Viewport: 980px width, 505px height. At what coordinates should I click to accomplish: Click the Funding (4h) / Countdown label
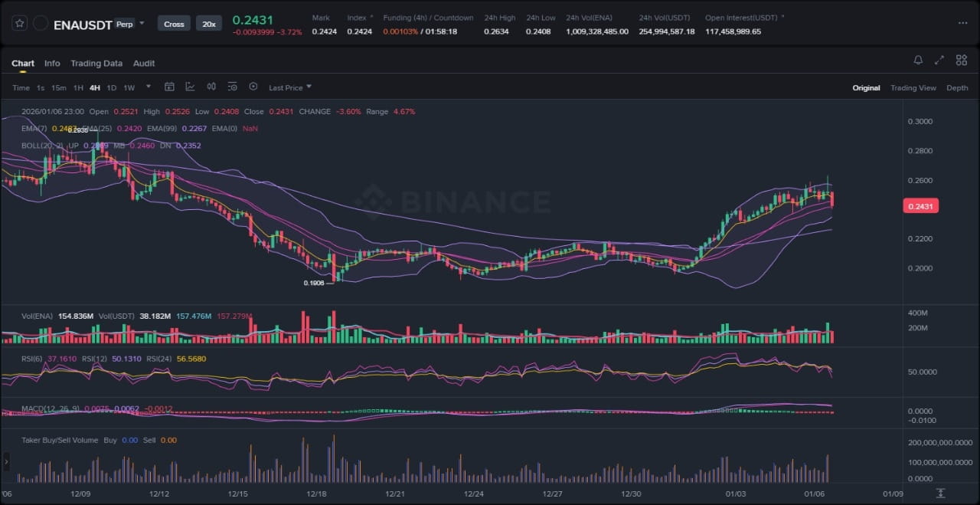tap(428, 18)
